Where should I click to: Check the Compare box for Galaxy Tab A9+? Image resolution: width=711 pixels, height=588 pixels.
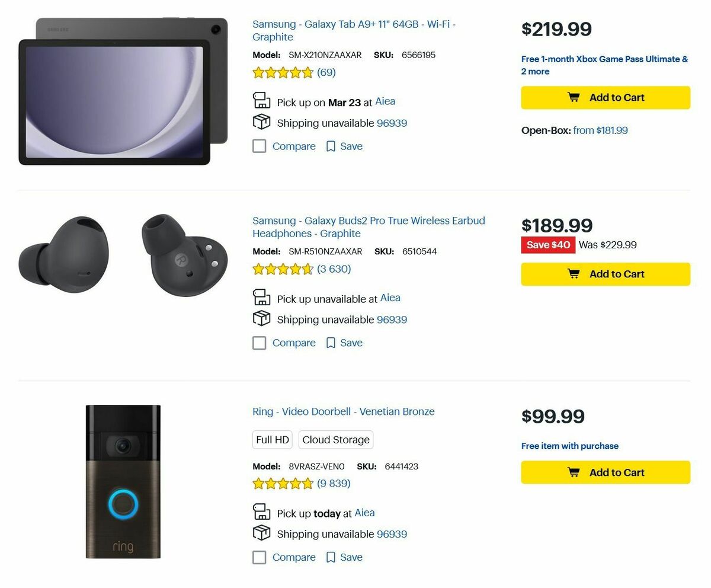coord(259,145)
